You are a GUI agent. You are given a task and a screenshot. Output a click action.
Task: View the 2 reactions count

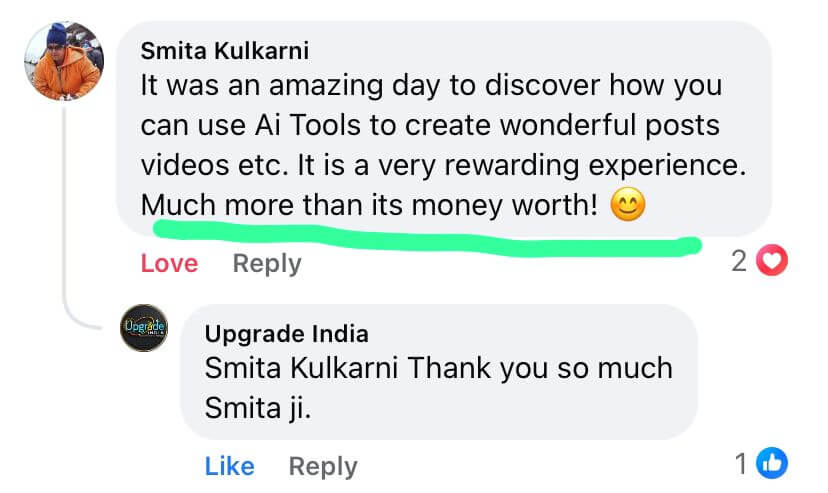pyautogui.click(x=739, y=261)
